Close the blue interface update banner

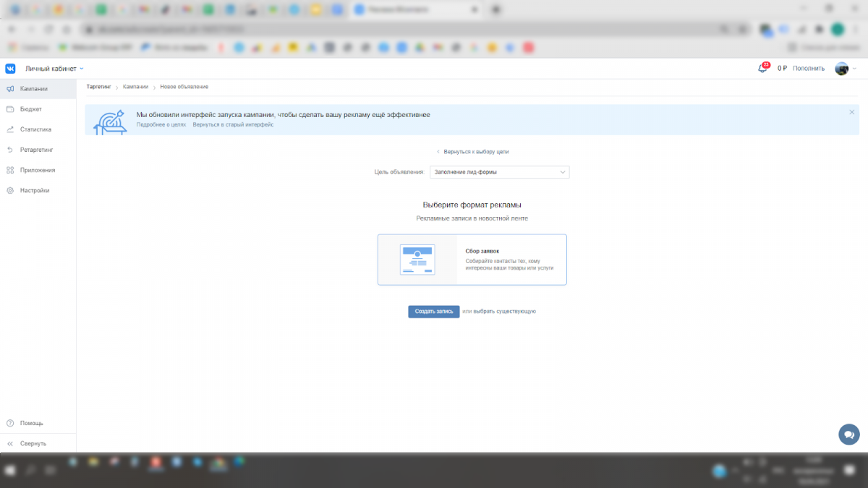pos(851,112)
